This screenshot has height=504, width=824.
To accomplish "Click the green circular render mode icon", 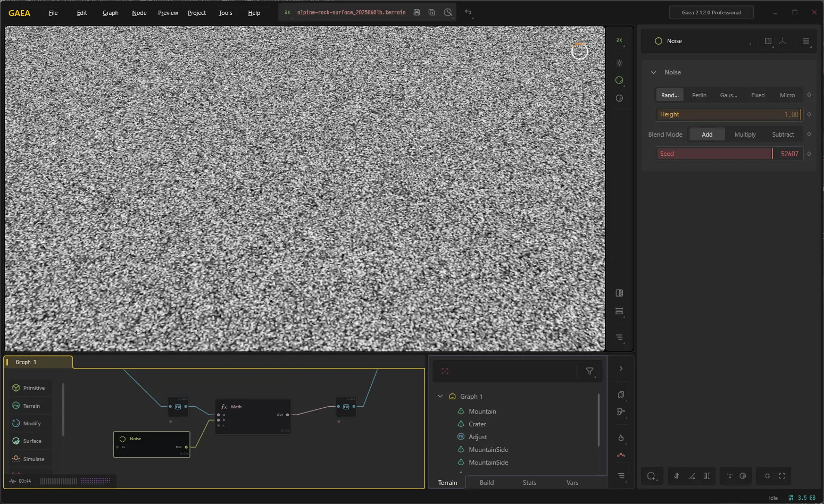I will pos(619,80).
